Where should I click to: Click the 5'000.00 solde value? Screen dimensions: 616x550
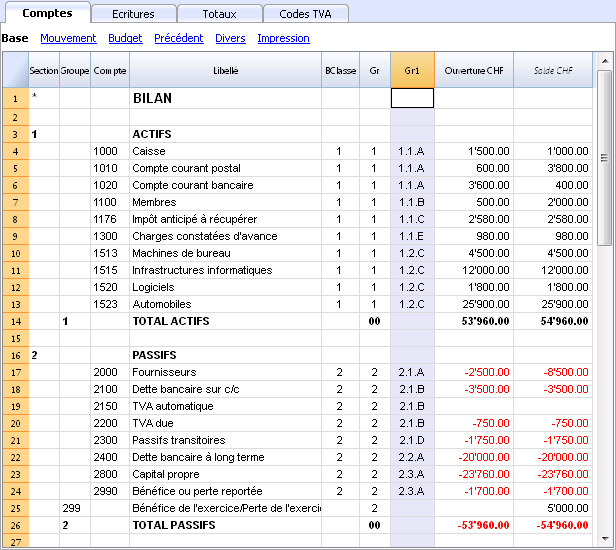coord(568,508)
